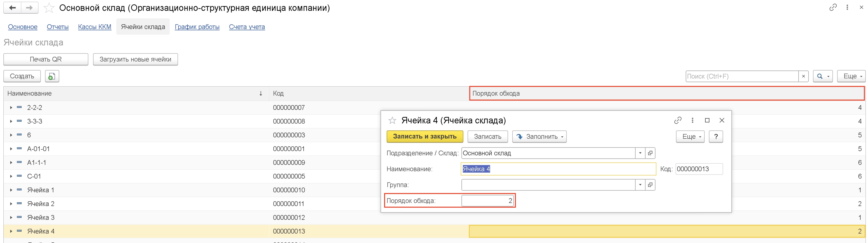This screenshot has width=868, height=243.
Task: Go back with the left arrow button
Action: (12, 8)
